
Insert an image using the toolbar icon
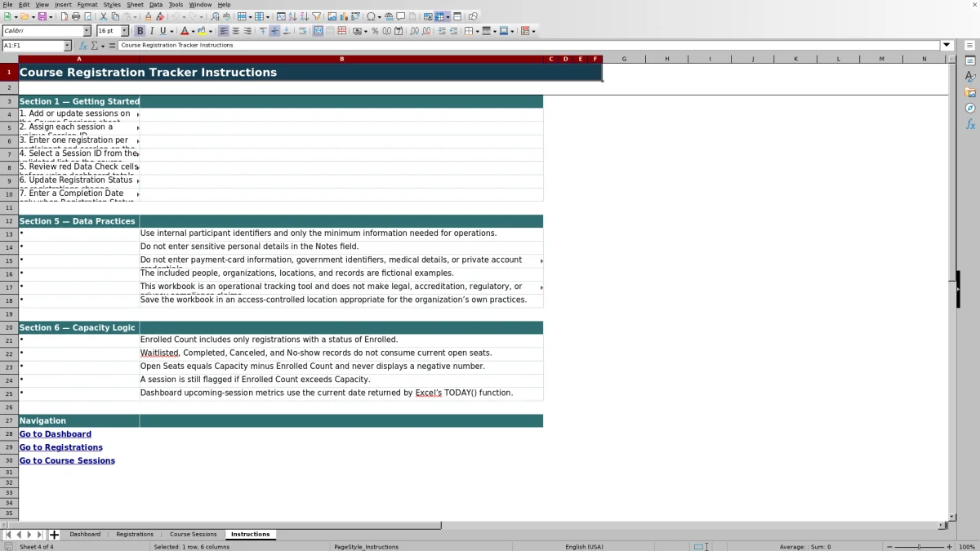coord(332,16)
